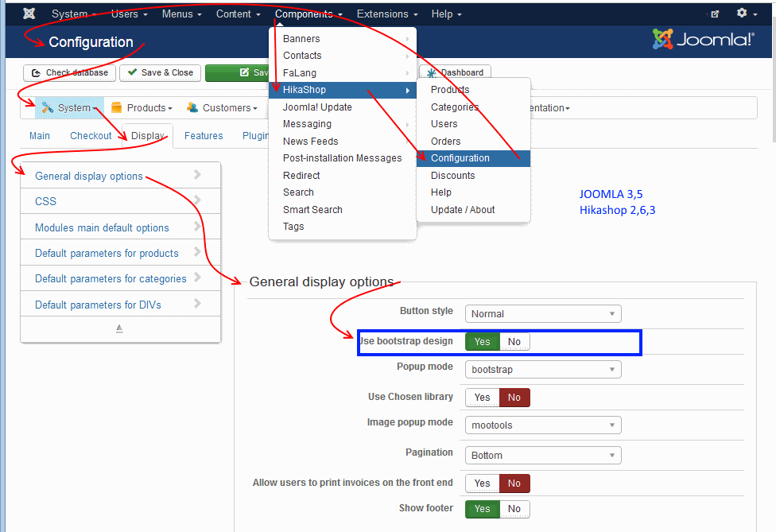
Task: Set Use bootstrap design to No
Action: pyautogui.click(x=514, y=341)
